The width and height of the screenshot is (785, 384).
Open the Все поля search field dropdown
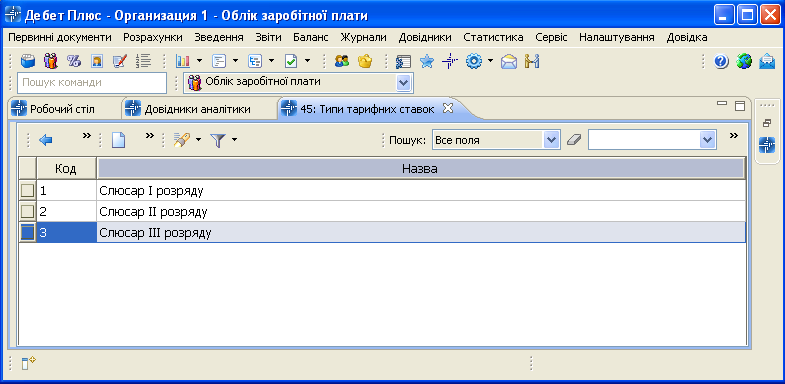pos(551,140)
